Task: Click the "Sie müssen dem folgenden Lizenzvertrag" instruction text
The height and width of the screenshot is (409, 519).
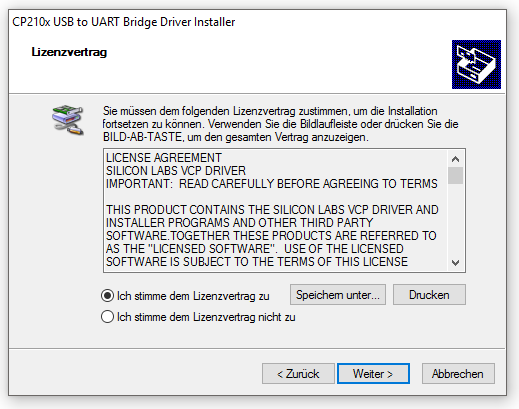Action: point(280,124)
